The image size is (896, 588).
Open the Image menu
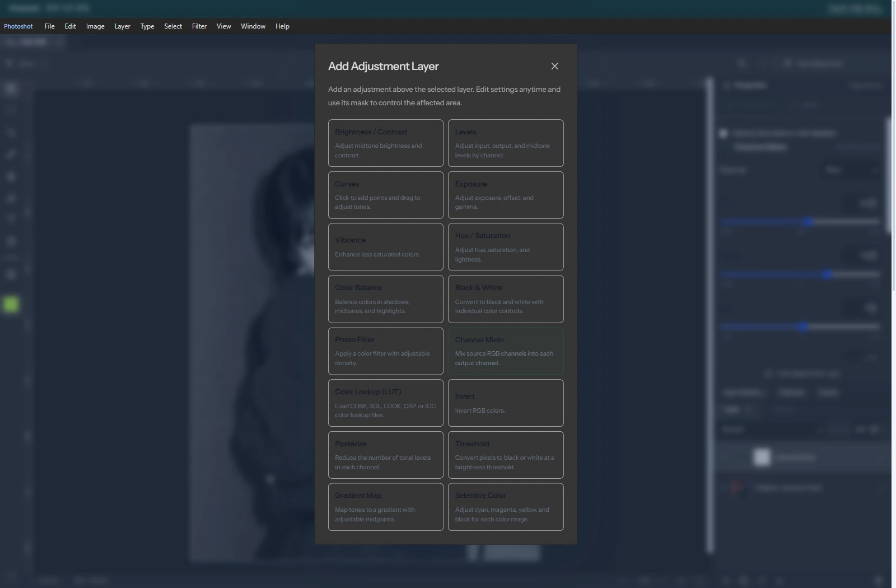(x=95, y=26)
